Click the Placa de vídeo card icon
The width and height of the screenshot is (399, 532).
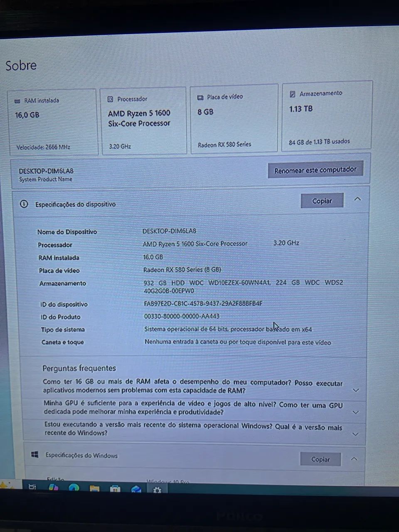pos(200,97)
